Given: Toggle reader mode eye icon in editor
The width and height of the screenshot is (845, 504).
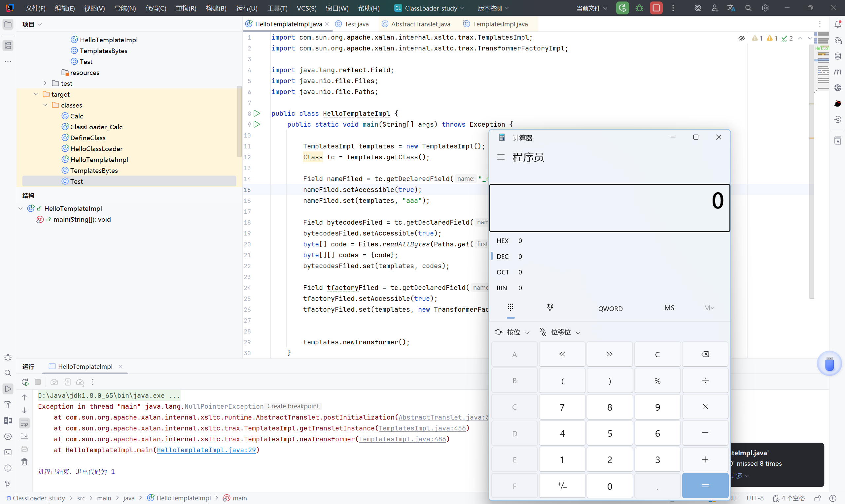Looking at the screenshot, I should pos(742,38).
